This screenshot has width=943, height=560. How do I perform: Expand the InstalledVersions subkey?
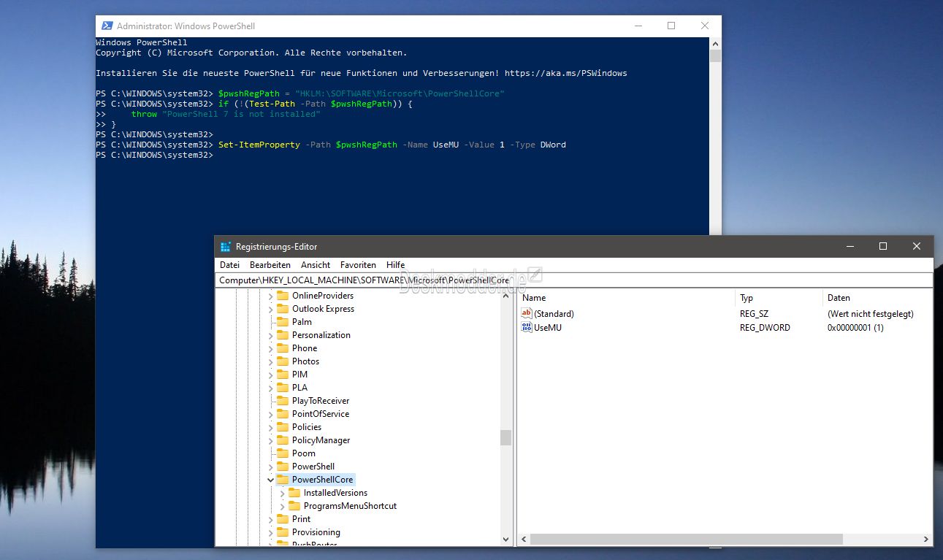point(282,493)
